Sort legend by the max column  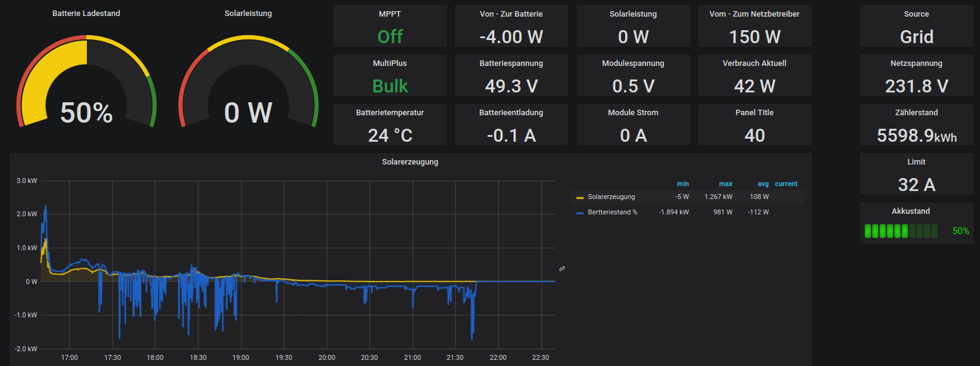point(726,184)
